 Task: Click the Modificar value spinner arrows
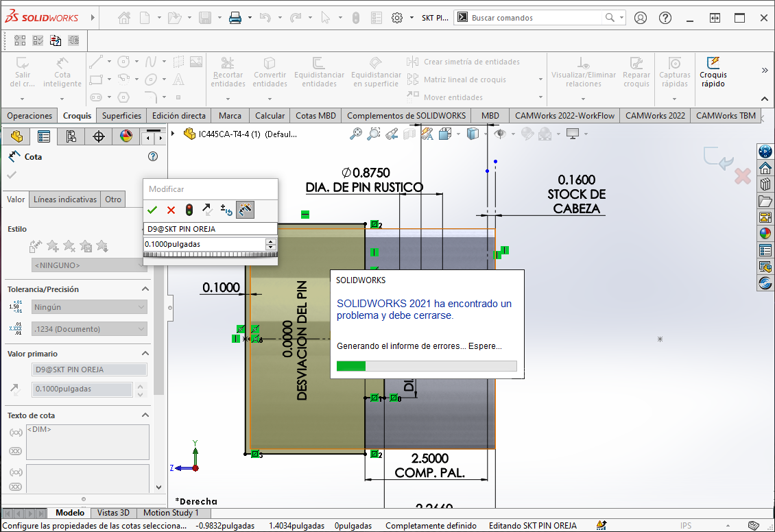[x=270, y=244]
